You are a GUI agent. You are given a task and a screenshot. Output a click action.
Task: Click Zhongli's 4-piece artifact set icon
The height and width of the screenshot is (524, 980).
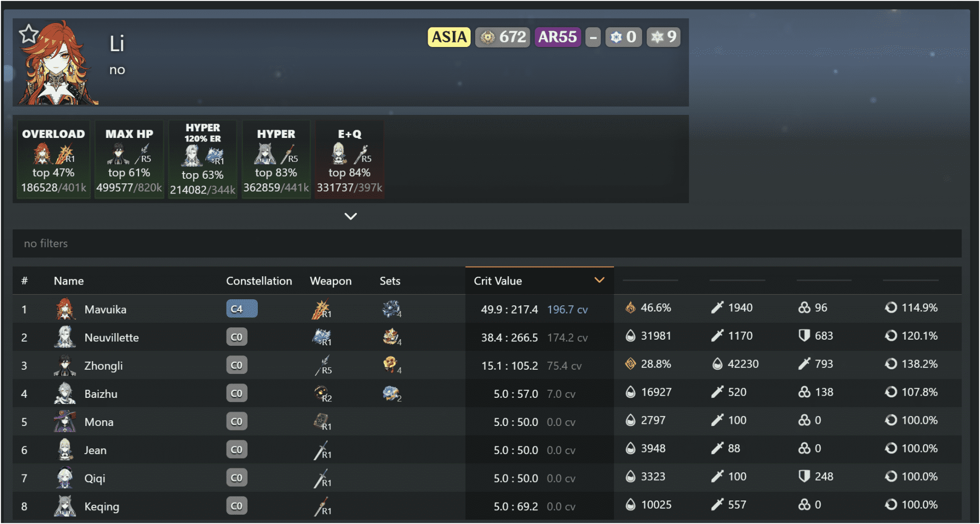(391, 365)
